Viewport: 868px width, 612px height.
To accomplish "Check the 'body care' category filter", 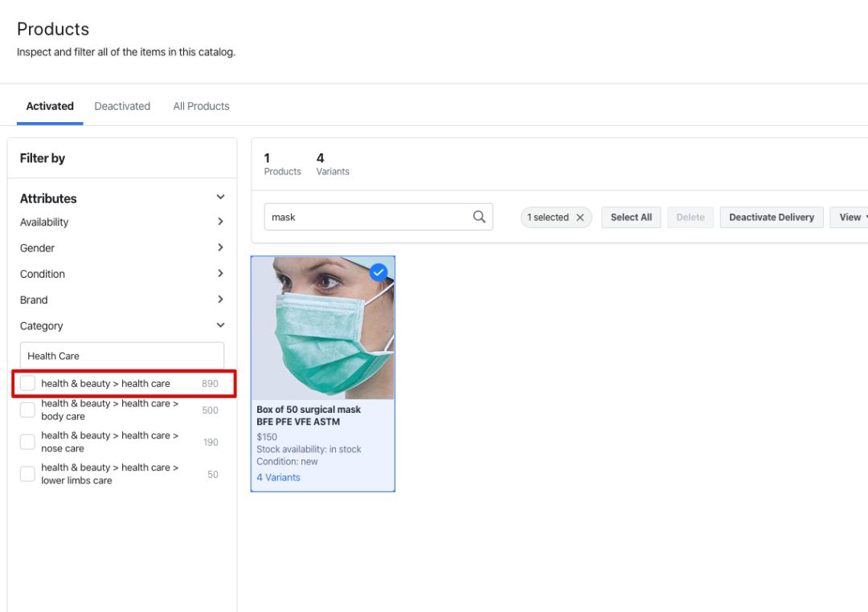I will tap(27, 410).
